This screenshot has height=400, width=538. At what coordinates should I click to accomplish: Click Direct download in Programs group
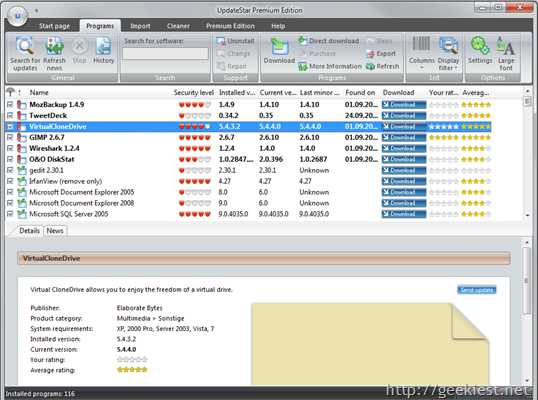[328, 41]
